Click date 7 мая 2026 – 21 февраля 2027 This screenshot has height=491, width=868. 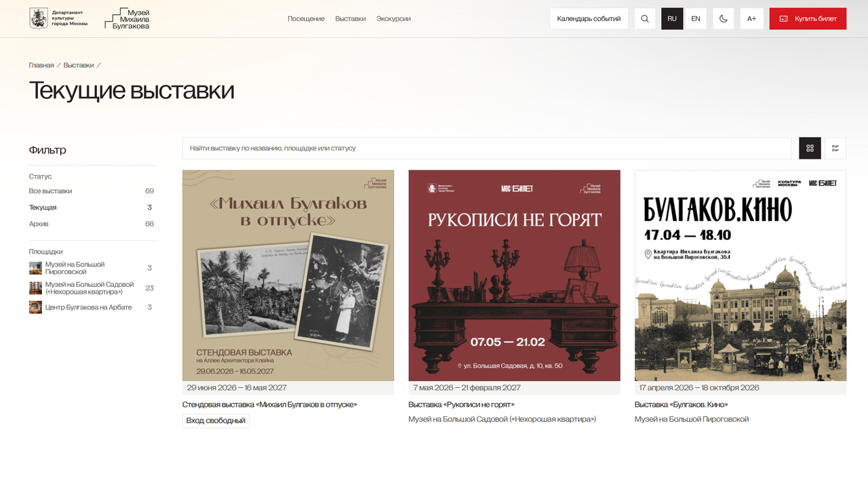(467, 388)
